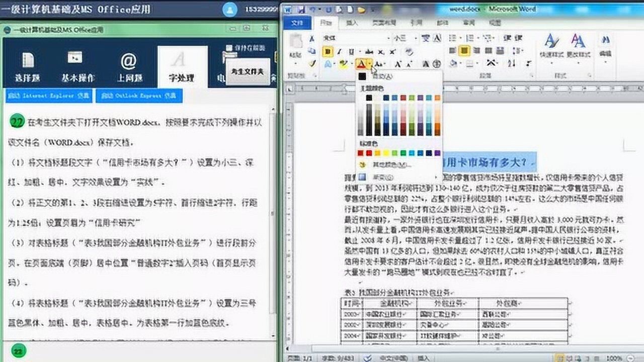Open the font name combo box
The height and width of the screenshot is (362, 644).
(x=358, y=38)
